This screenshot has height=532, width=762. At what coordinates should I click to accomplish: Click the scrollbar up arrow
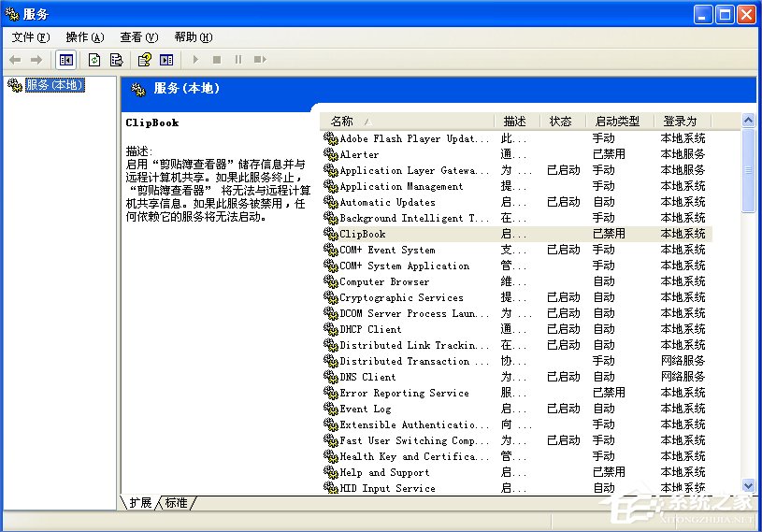tap(748, 120)
